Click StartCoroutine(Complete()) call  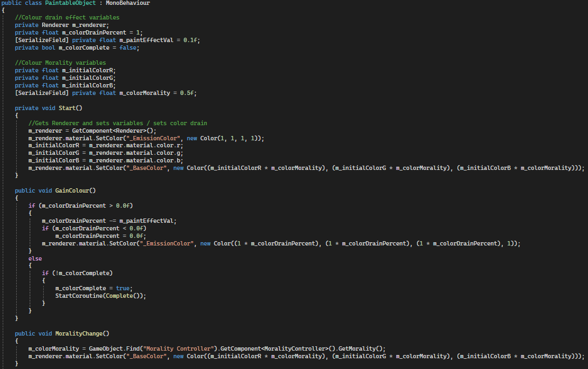[x=99, y=296]
